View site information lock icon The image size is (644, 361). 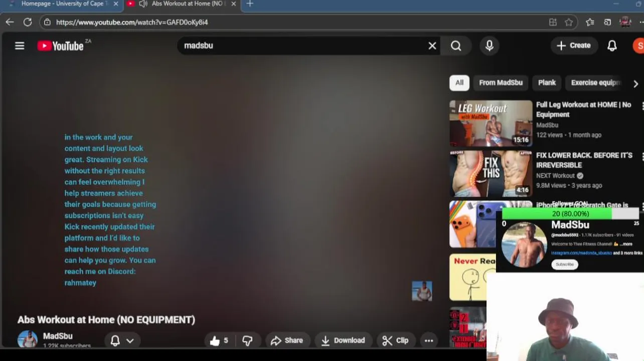[47, 22]
